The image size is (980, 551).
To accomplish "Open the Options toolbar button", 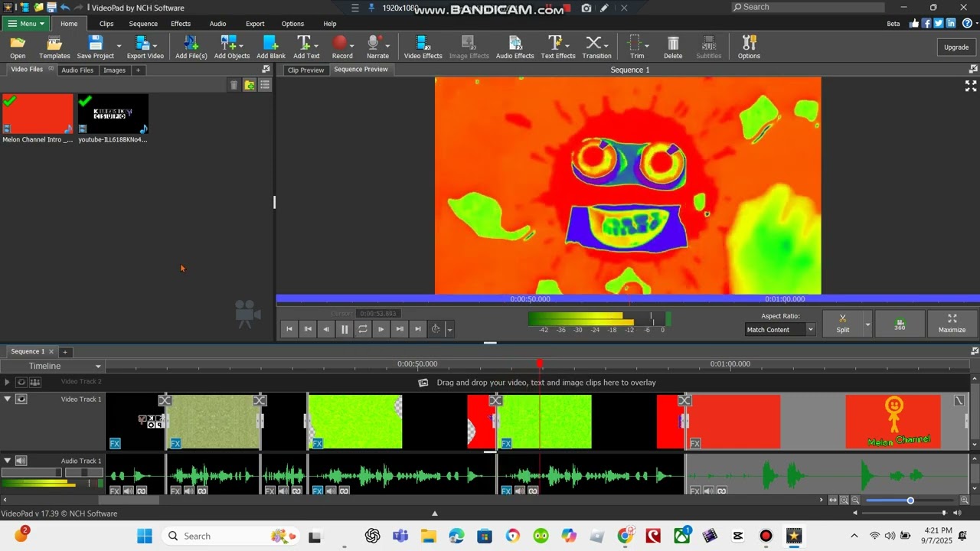I will point(749,47).
